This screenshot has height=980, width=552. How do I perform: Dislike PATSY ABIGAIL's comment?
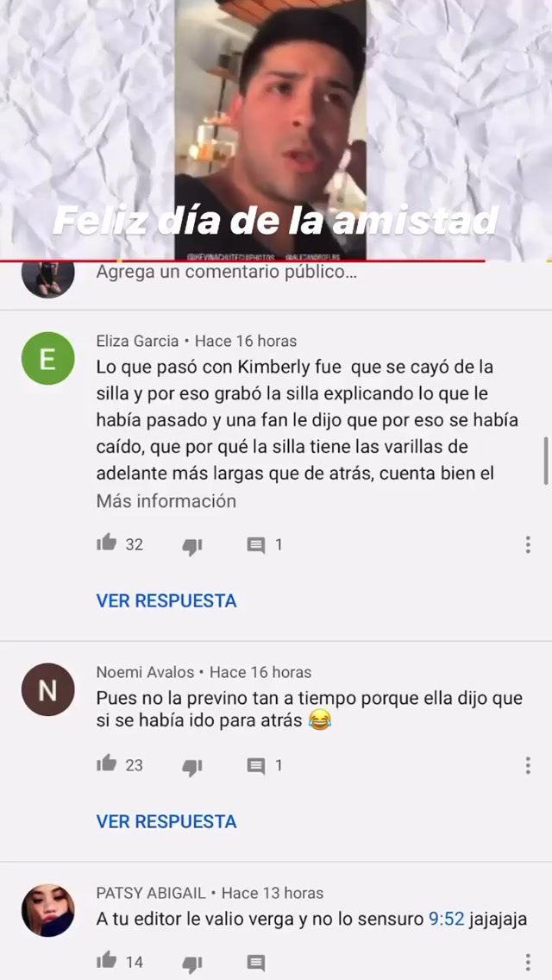click(x=192, y=964)
